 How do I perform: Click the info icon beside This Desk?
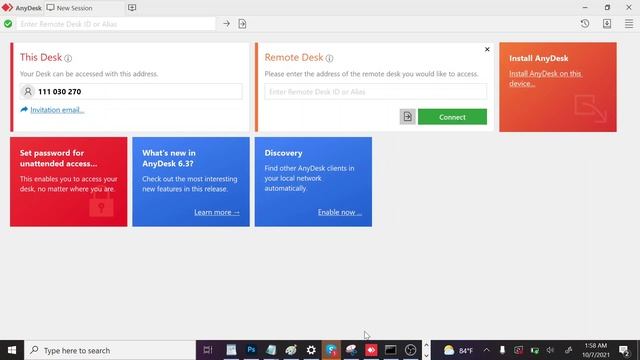click(68, 58)
